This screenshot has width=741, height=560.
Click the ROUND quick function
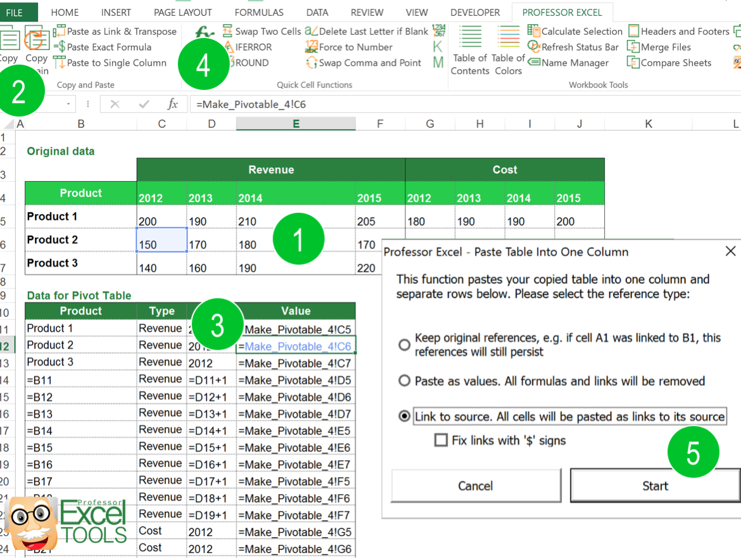[252, 62]
